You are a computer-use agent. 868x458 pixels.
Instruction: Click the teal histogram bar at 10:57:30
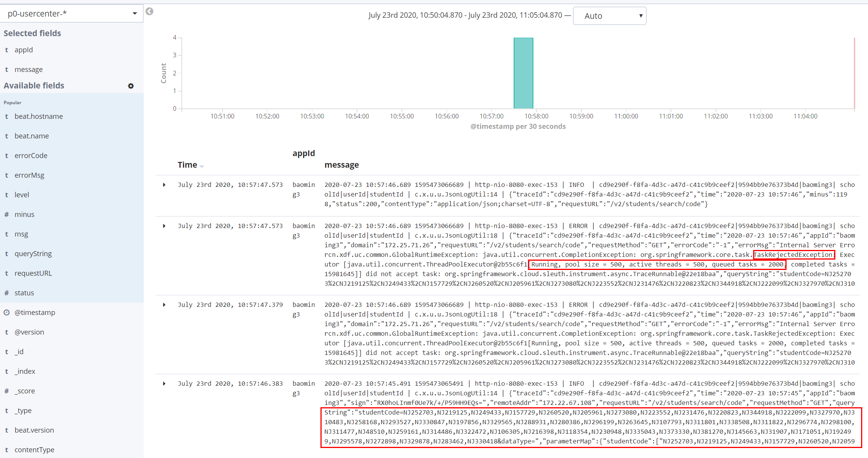click(x=523, y=73)
